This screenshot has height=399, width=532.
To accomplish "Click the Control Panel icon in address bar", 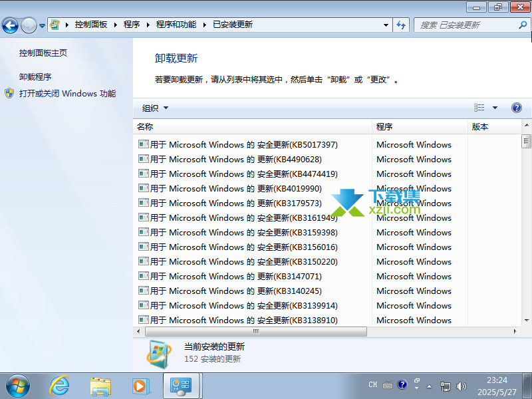I will [x=55, y=25].
